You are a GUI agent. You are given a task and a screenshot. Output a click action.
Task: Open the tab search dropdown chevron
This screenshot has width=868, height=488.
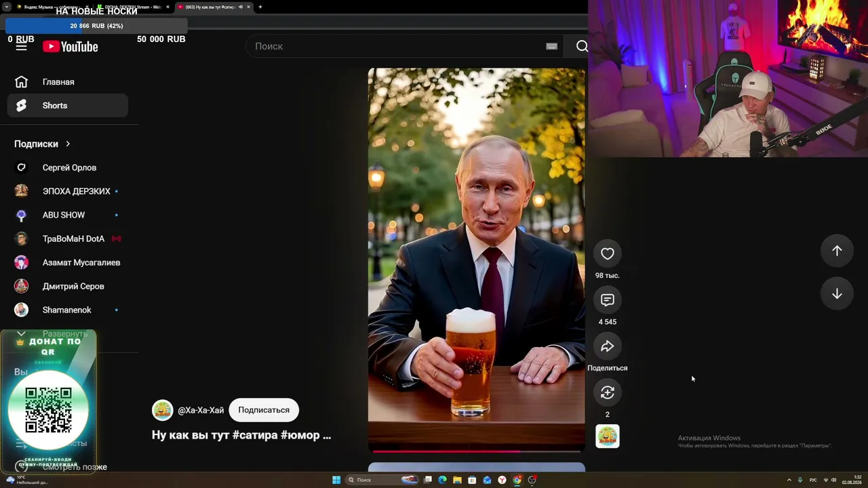coord(6,7)
